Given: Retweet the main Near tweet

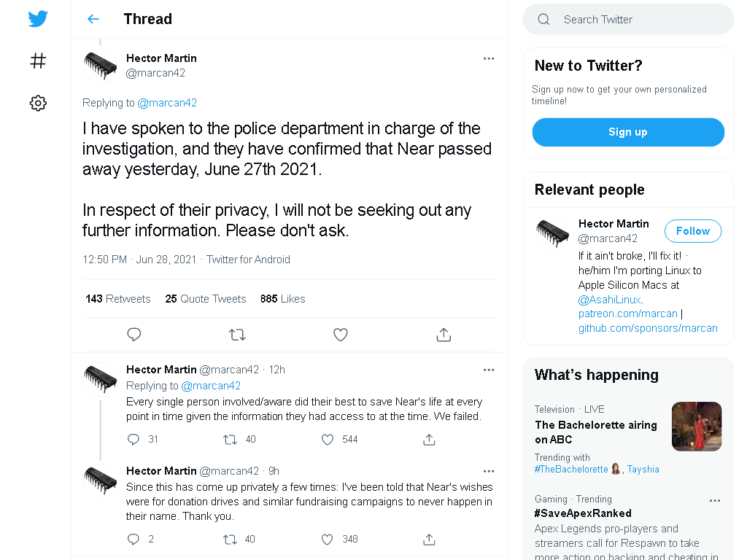Looking at the screenshot, I should tap(237, 334).
